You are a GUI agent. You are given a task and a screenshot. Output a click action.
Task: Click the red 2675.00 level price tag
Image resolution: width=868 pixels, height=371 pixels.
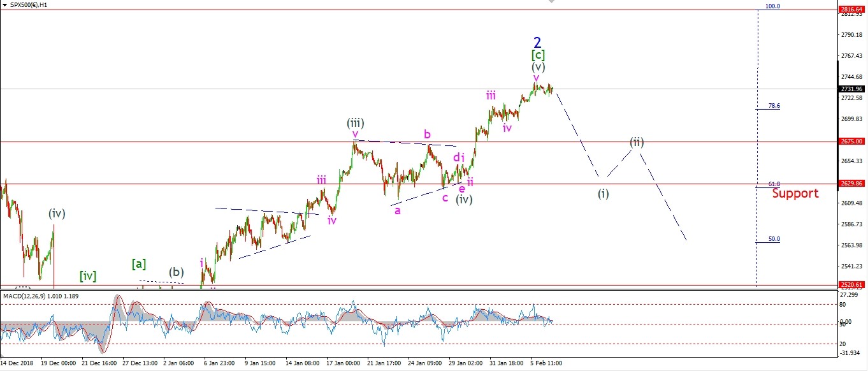click(x=851, y=142)
